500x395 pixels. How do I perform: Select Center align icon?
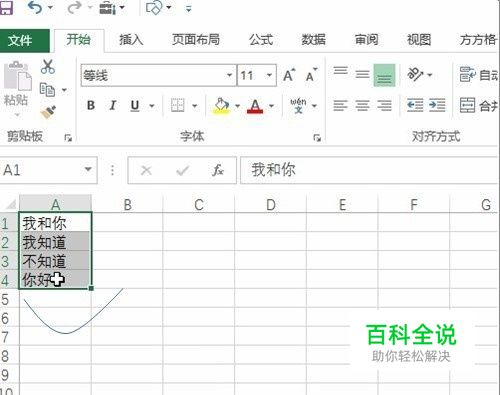(x=362, y=105)
